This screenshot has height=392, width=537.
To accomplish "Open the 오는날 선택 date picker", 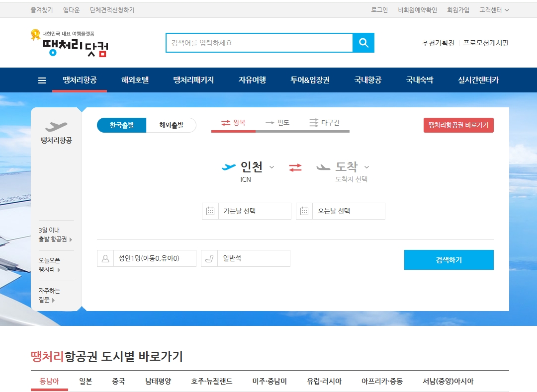I will [341, 211].
